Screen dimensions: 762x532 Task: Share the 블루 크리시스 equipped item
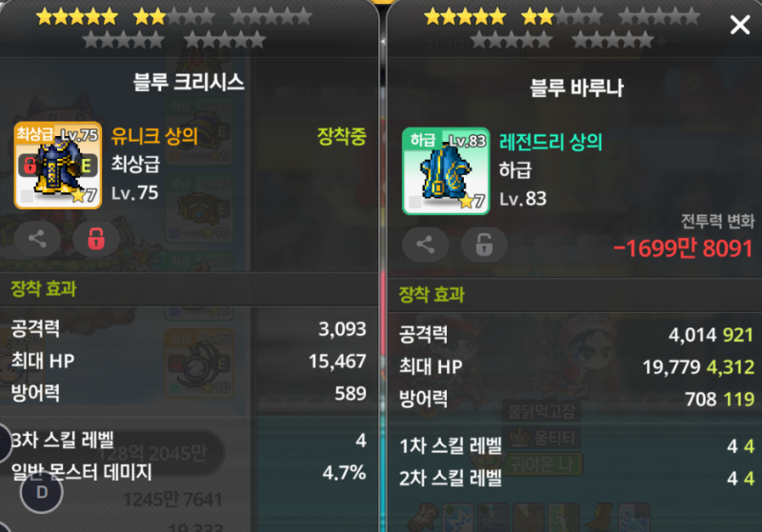click(37, 239)
